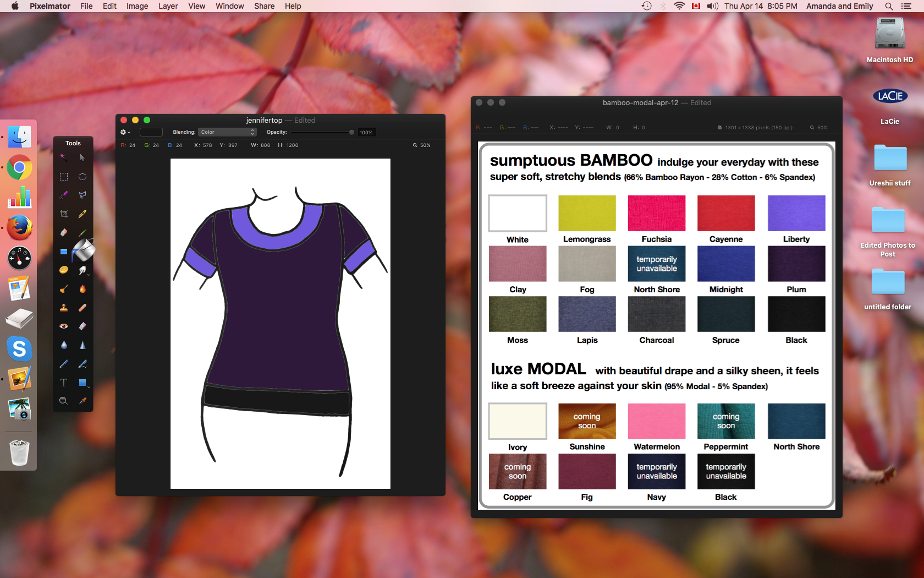Viewport: 924px width, 578px height.
Task: Open the Layer menu
Action: tap(168, 6)
